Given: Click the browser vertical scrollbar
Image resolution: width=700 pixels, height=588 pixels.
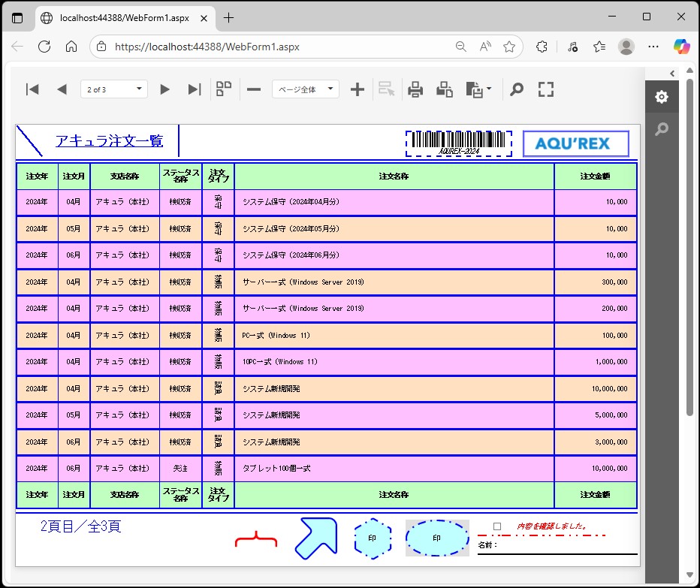Looking at the screenshot, I should pyautogui.click(x=689, y=248).
